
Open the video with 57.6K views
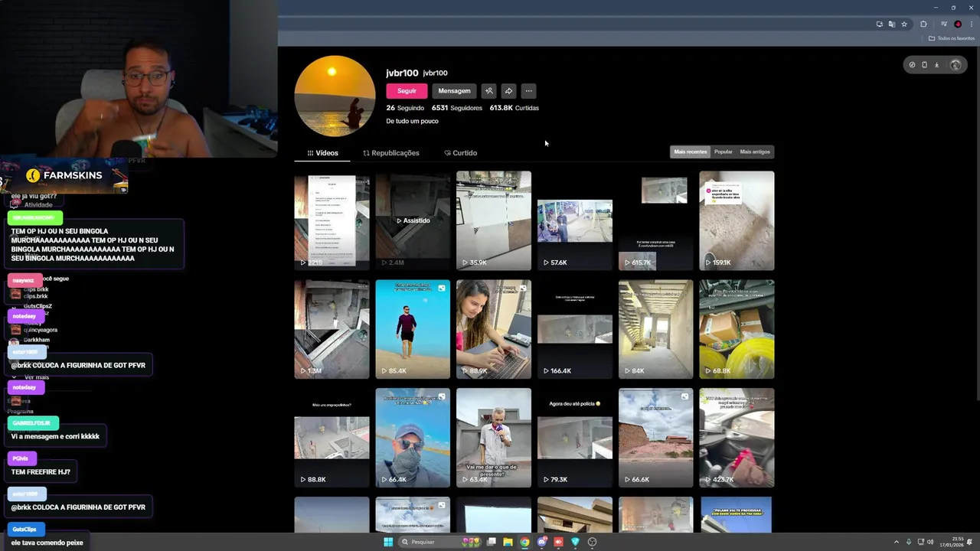pyautogui.click(x=575, y=220)
